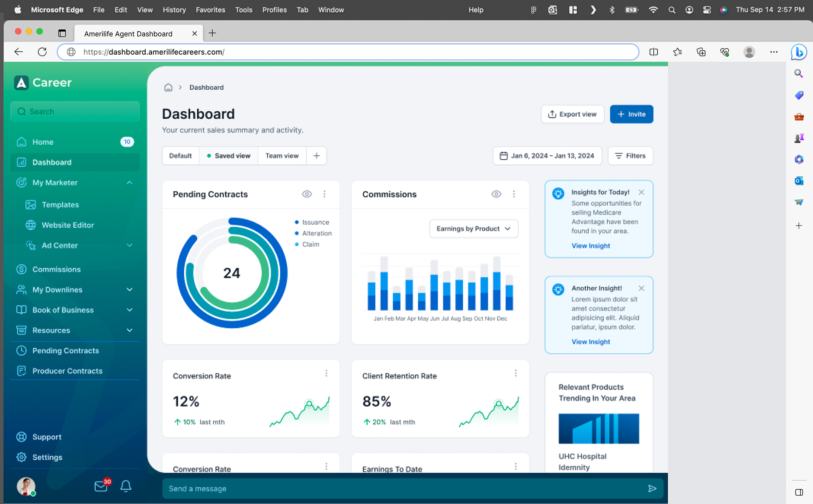Open Earnings To Date card options menu
The width and height of the screenshot is (813, 504).
point(515,466)
